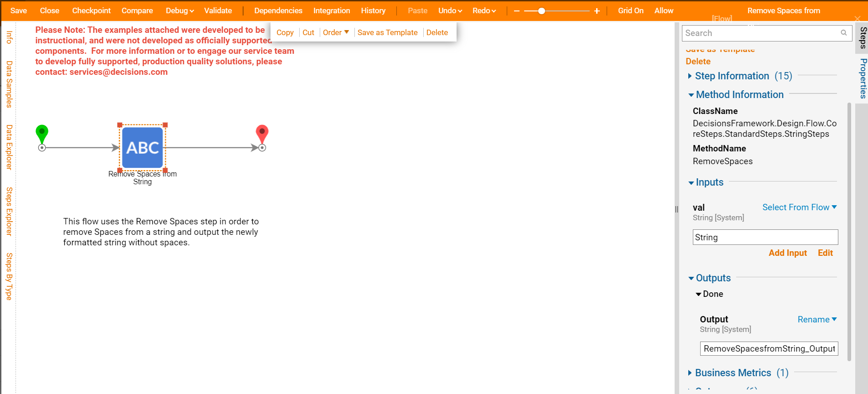Image resolution: width=868 pixels, height=394 pixels.
Task: Click the search magnifier icon
Action: [x=844, y=33]
